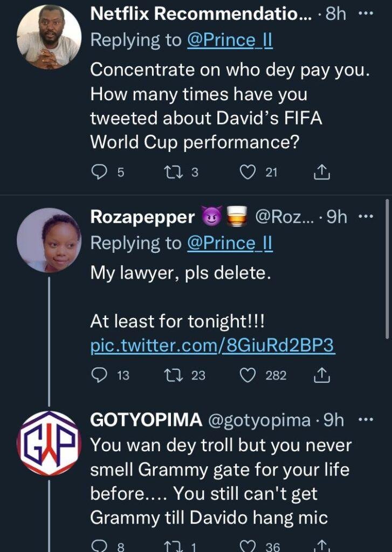This screenshot has width=392, height=552.
Task: Share the Netflix Recommendation tweet
Action: (x=321, y=171)
